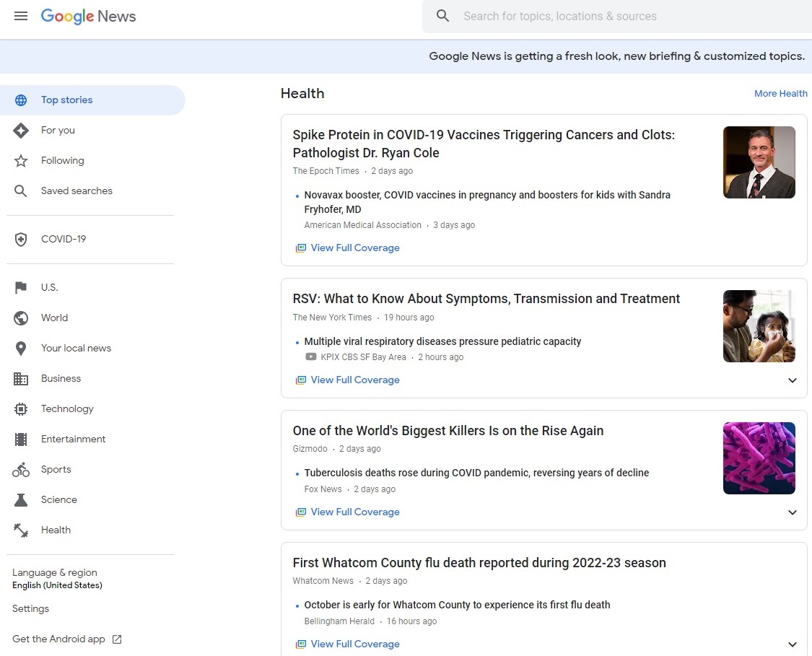Open the Entertainment section

pos(74,439)
